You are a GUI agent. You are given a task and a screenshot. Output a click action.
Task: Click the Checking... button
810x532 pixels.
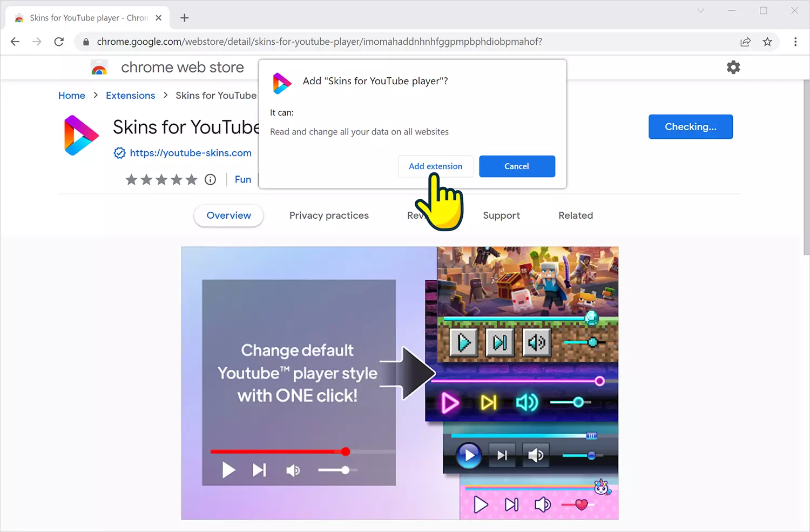(x=691, y=127)
